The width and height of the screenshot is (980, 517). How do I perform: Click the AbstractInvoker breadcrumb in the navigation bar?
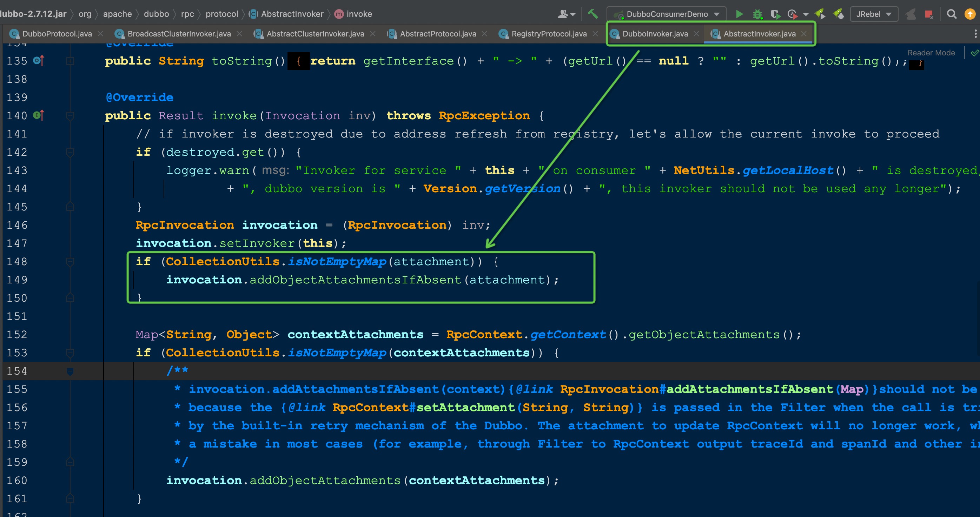tap(292, 14)
